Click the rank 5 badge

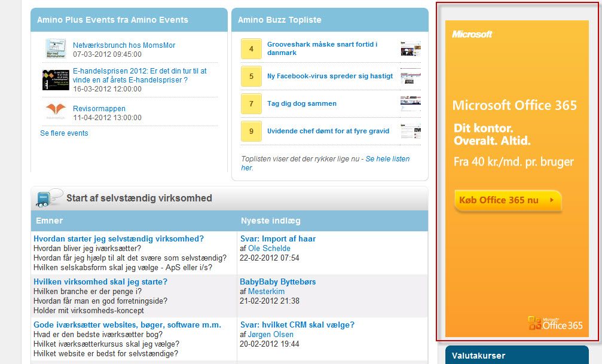251,76
